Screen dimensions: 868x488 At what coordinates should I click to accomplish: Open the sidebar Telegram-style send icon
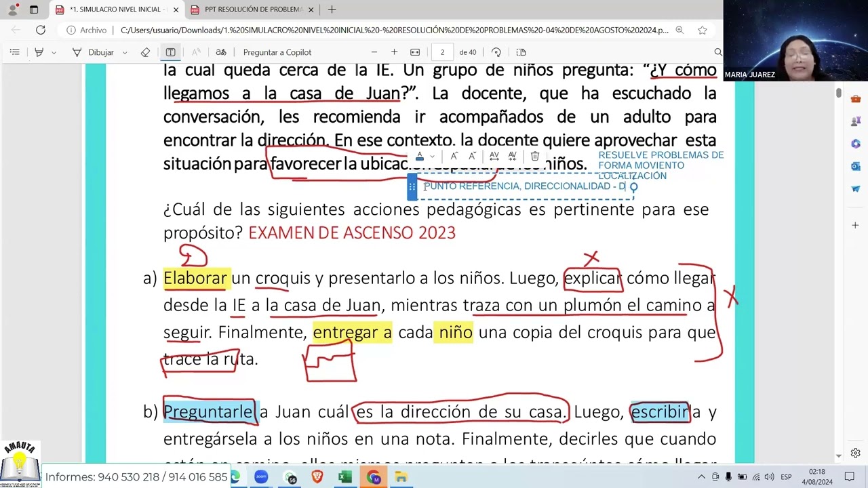point(856,188)
